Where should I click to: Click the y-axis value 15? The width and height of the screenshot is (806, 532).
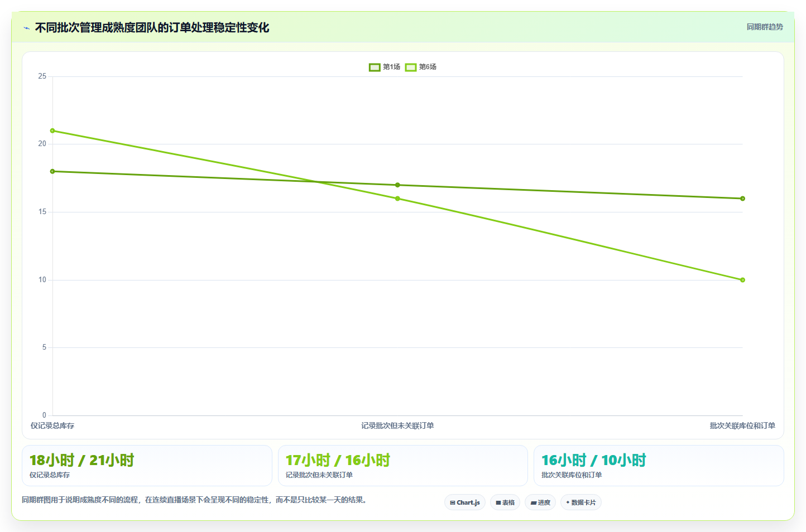pos(42,212)
